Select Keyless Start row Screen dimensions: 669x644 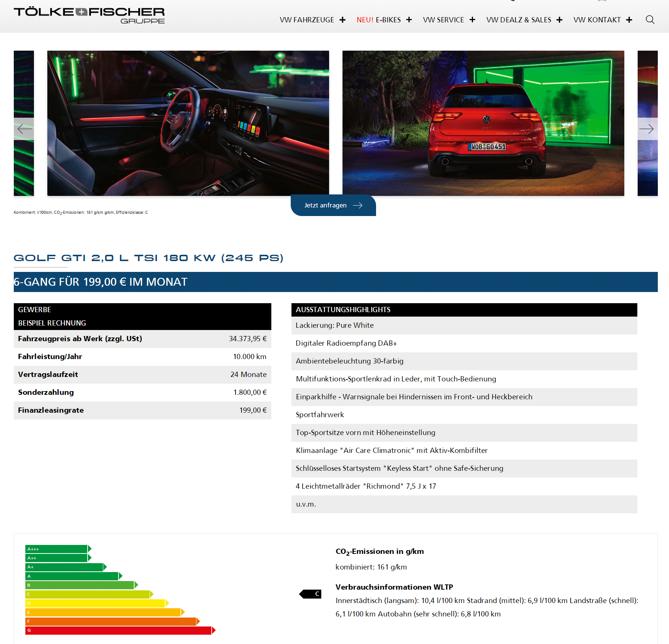tap(464, 469)
